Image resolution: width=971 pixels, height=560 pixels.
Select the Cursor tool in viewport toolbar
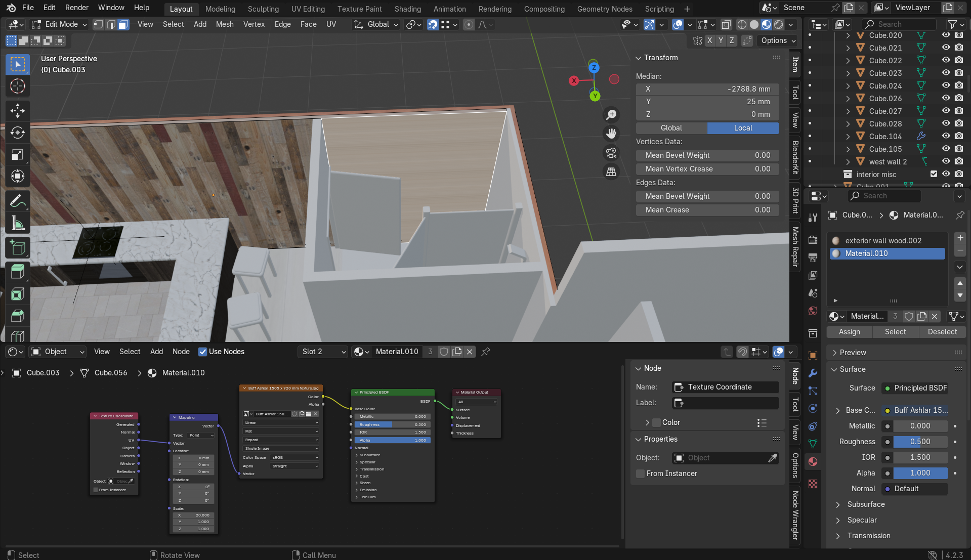(x=18, y=87)
